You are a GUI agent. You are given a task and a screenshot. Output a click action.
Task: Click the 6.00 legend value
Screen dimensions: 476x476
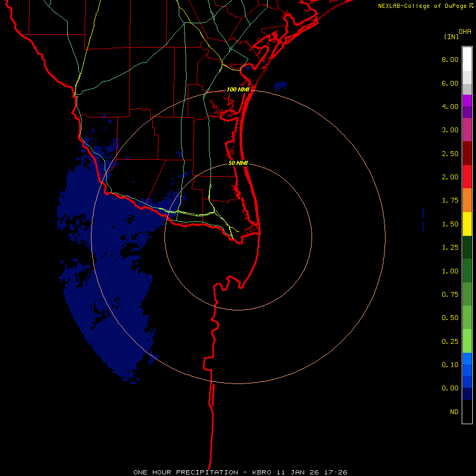click(x=450, y=83)
